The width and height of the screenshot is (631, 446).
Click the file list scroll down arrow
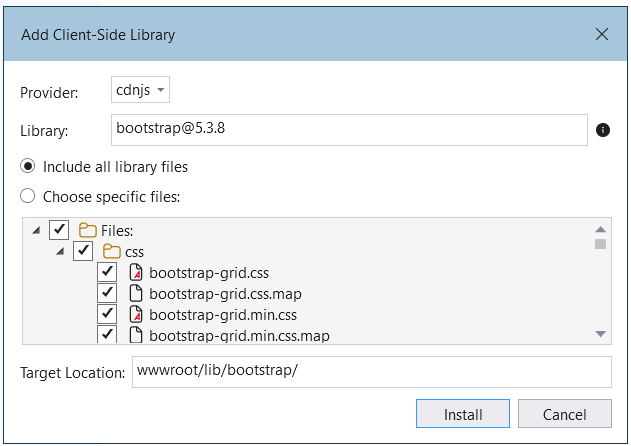600,334
